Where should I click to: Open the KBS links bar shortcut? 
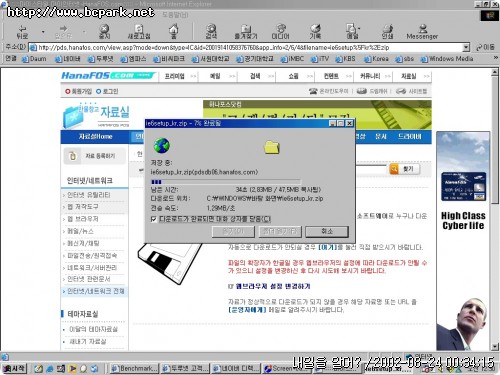345,59
